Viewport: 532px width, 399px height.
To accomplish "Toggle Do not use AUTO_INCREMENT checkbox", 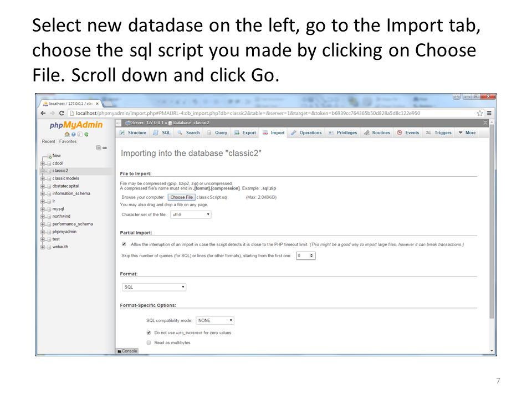I will (x=149, y=333).
